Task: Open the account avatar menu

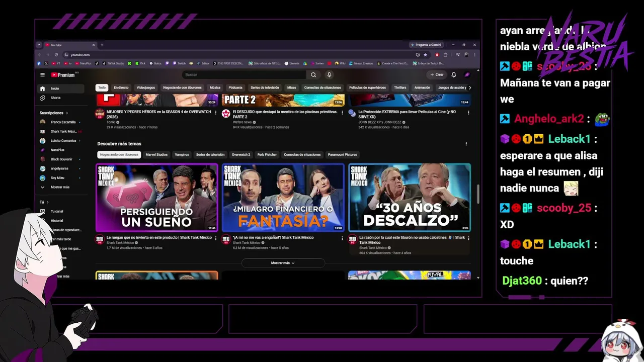Action: tap(467, 75)
